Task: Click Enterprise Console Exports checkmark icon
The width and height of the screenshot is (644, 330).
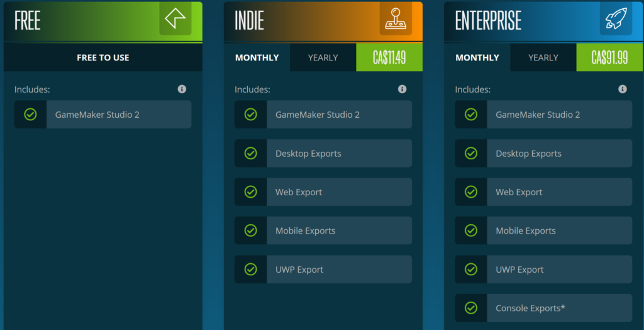Action: tap(470, 308)
